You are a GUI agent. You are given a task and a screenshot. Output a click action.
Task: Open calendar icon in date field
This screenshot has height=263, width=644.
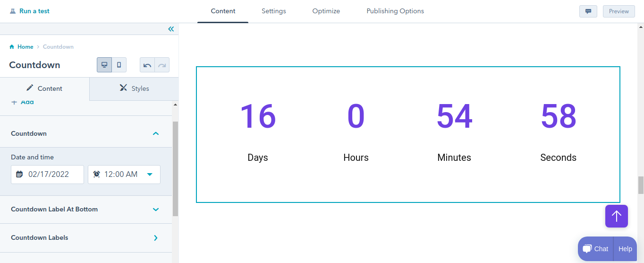pos(19,174)
